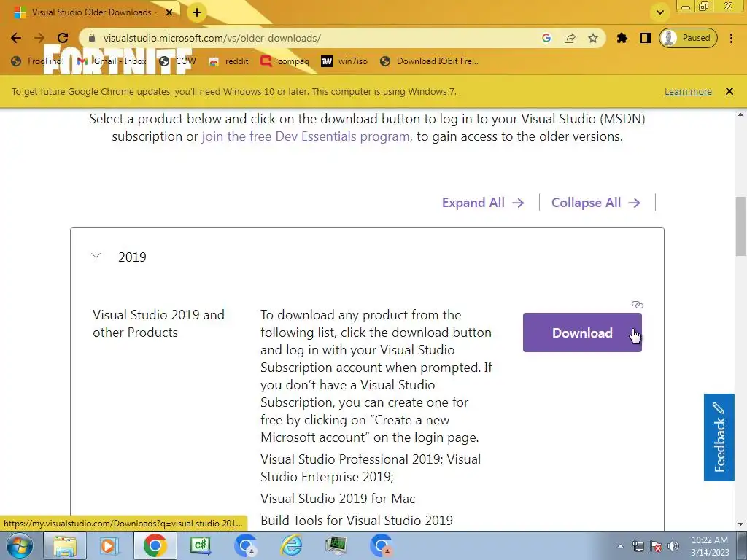This screenshot has height=560, width=747.
Task: Open Windows Media Player from taskbar
Action: [x=109, y=545]
